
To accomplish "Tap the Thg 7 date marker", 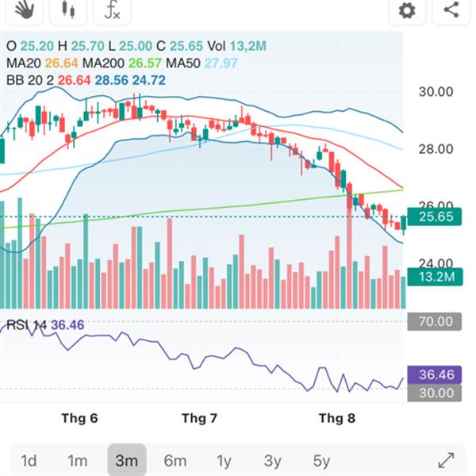I will tap(199, 418).
